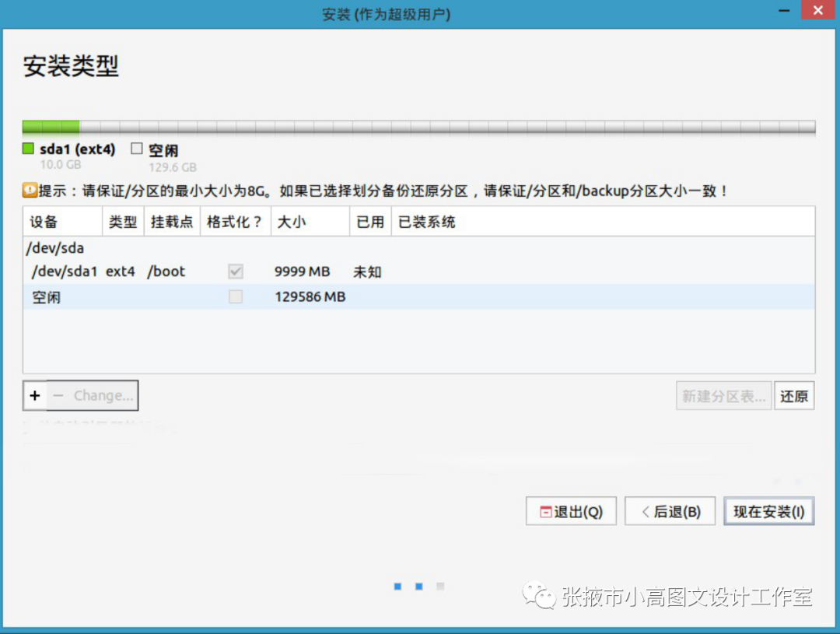Toggle the format checkbox for /dev/sda1
Screen dimensions: 840x634
point(235,271)
